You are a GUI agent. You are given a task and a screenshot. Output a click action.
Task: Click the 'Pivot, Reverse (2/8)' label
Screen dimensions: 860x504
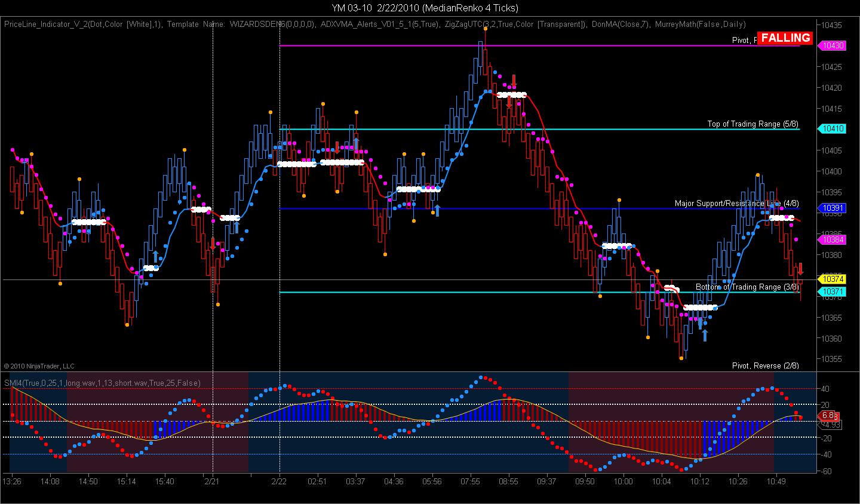tap(766, 365)
